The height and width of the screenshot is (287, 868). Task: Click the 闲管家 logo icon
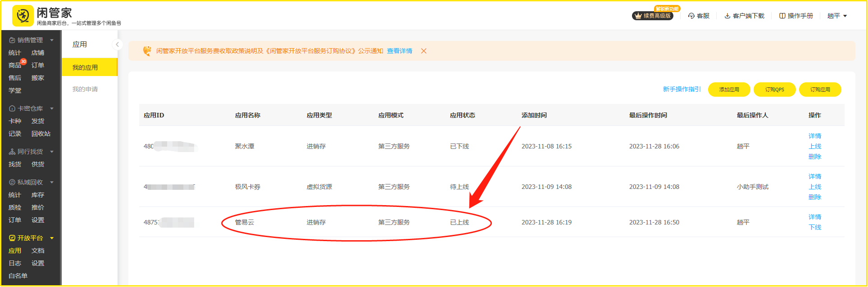pyautogui.click(x=23, y=16)
